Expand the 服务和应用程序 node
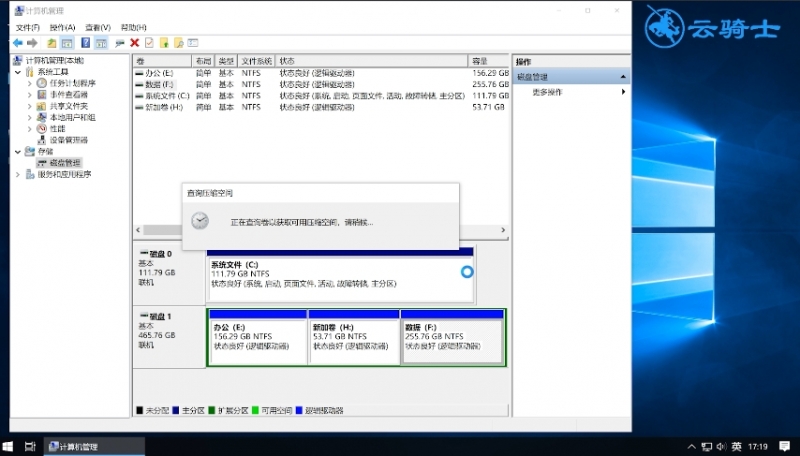The height and width of the screenshot is (456, 800). click(18, 174)
